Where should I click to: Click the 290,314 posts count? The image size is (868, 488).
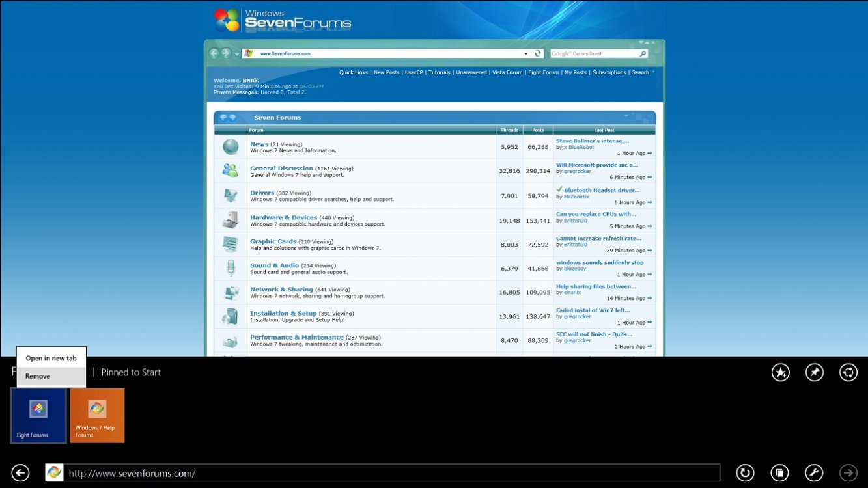point(538,171)
